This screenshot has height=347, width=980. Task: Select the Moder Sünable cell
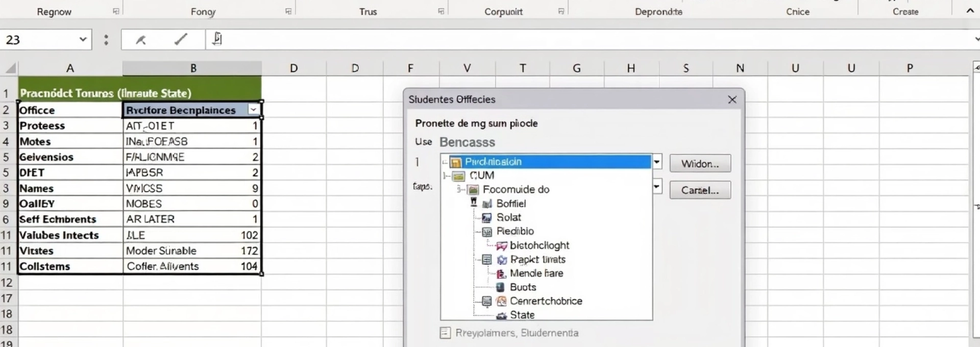tap(192, 251)
